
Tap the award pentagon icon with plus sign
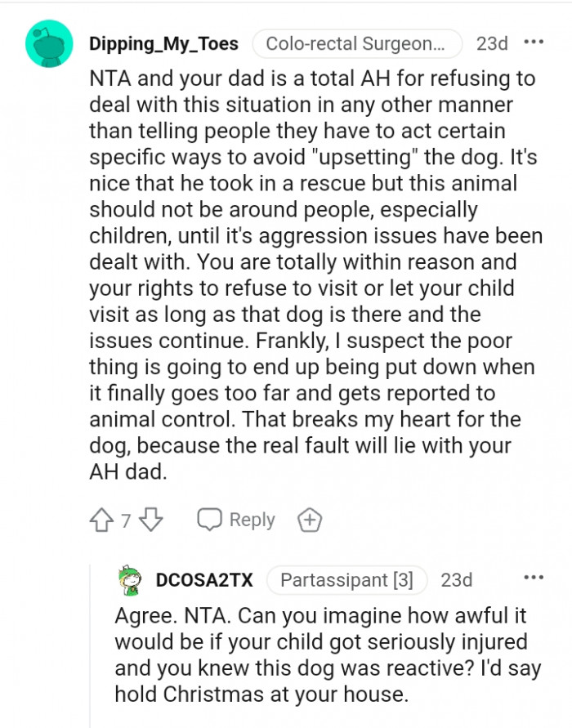tap(310, 520)
